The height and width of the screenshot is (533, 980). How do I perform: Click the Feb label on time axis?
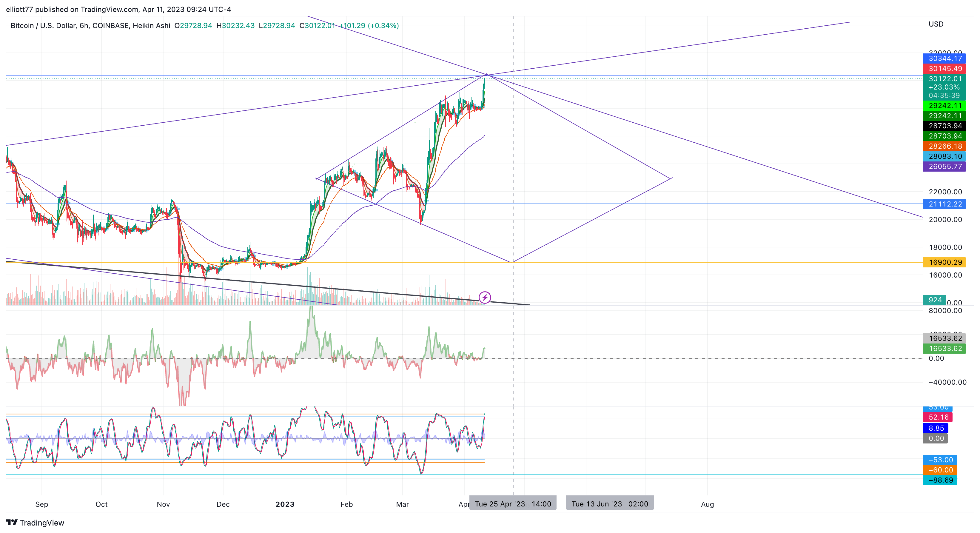(346, 504)
